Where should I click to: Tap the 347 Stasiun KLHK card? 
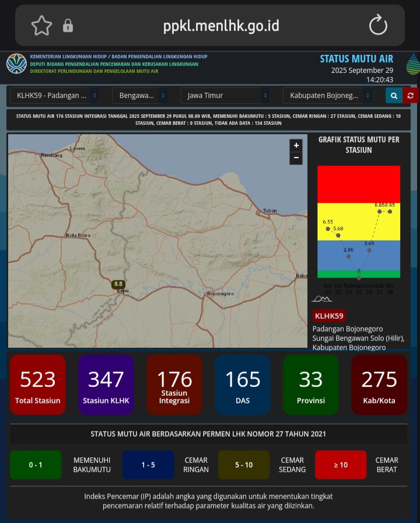pos(106,385)
